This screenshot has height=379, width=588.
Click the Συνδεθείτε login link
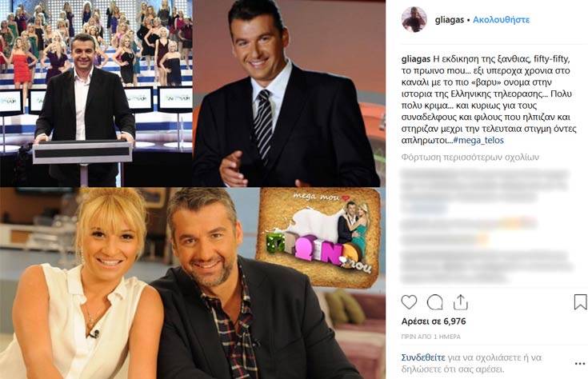[x=423, y=357]
